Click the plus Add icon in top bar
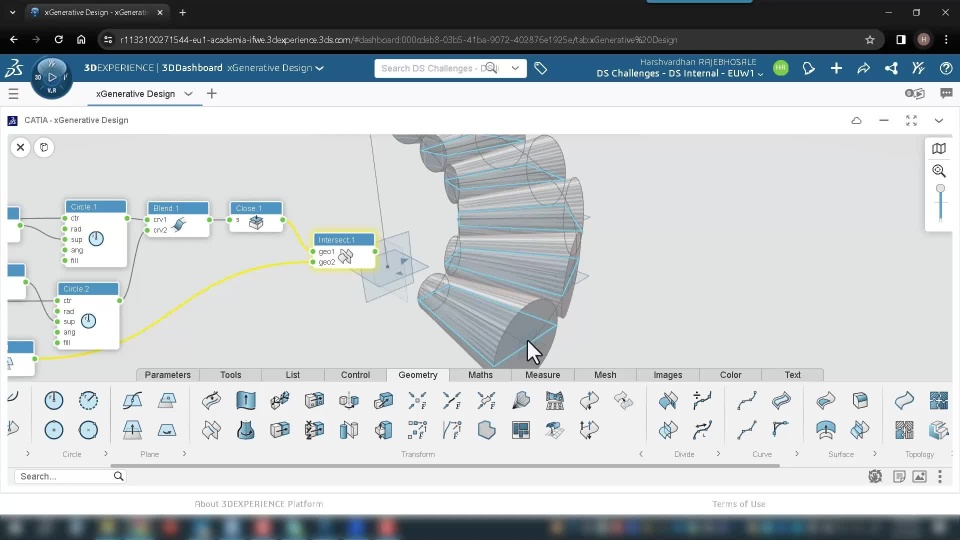The width and height of the screenshot is (960, 540). click(x=836, y=68)
